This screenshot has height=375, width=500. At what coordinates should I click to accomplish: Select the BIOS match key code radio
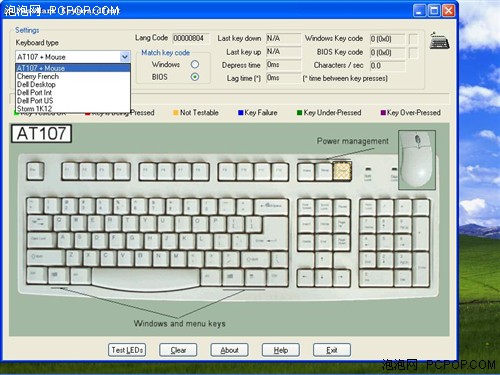(195, 77)
